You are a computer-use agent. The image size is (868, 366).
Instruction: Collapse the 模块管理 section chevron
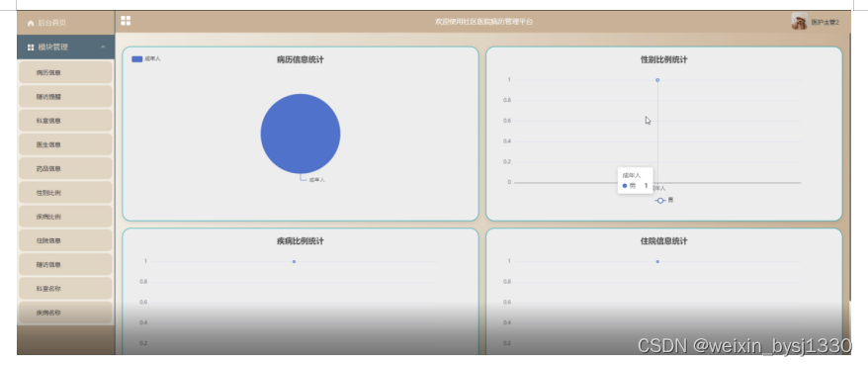(103, 47)
